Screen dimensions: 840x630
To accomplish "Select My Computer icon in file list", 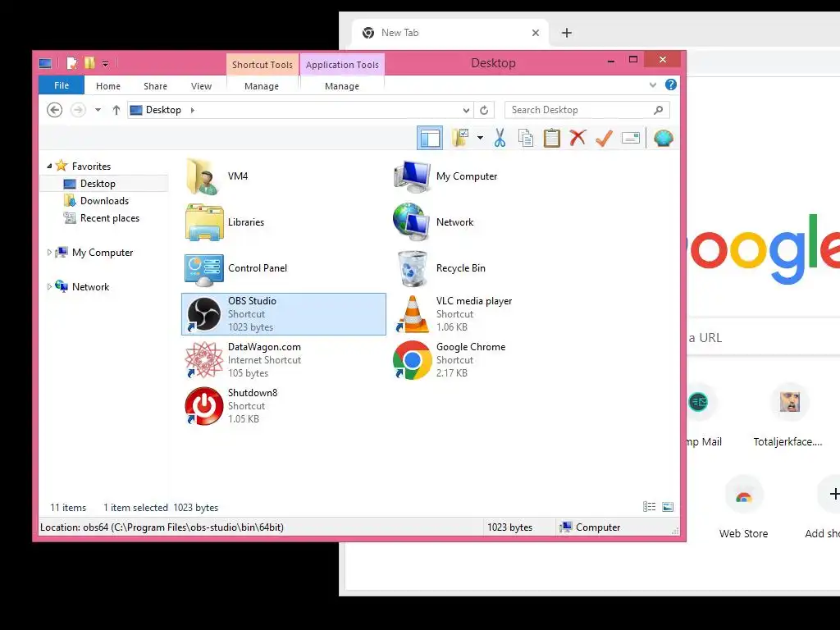I will pyautogui.click(x=412, y=176).
